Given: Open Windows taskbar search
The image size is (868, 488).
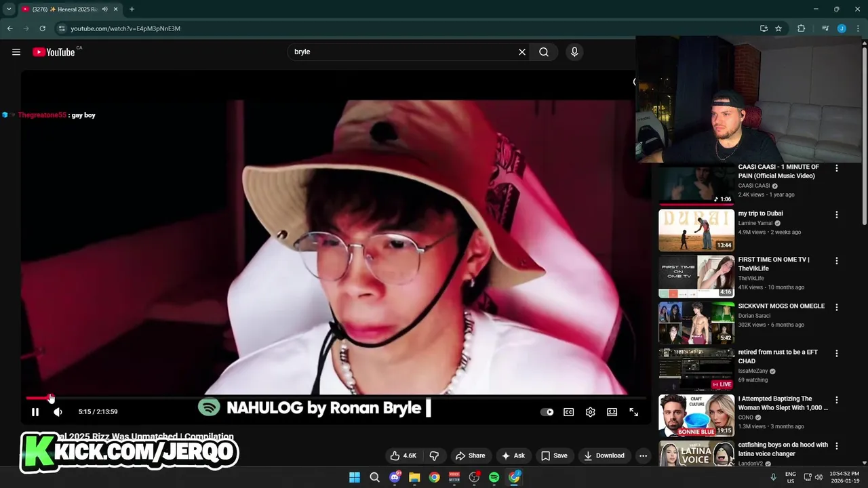Looking at the screenshot, I should pyautogui.click(x=374, y=477).
